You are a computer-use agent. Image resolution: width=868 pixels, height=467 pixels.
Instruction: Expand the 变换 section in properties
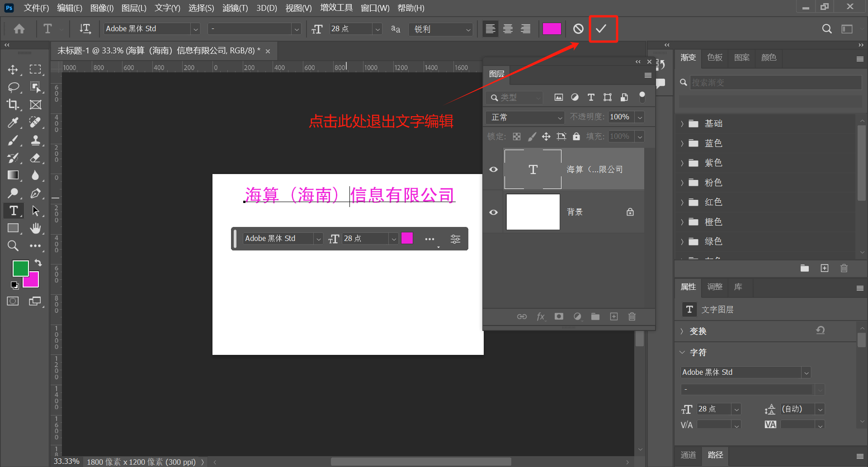[x=682, y=331]
